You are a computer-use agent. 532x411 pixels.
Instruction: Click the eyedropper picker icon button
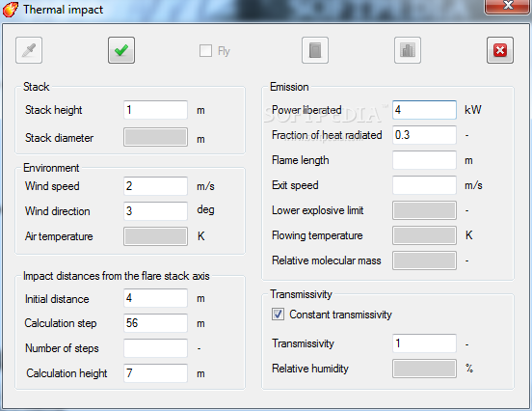click(29, 50)
